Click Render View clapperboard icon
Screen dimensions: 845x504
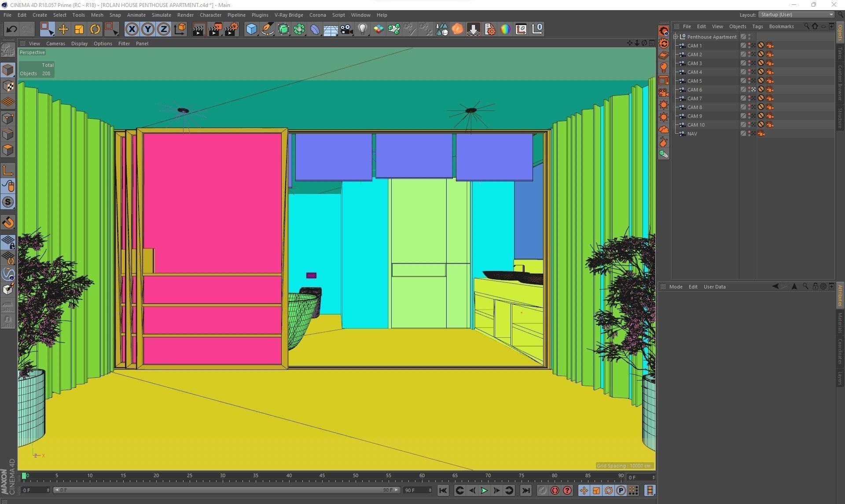[199, 29]
